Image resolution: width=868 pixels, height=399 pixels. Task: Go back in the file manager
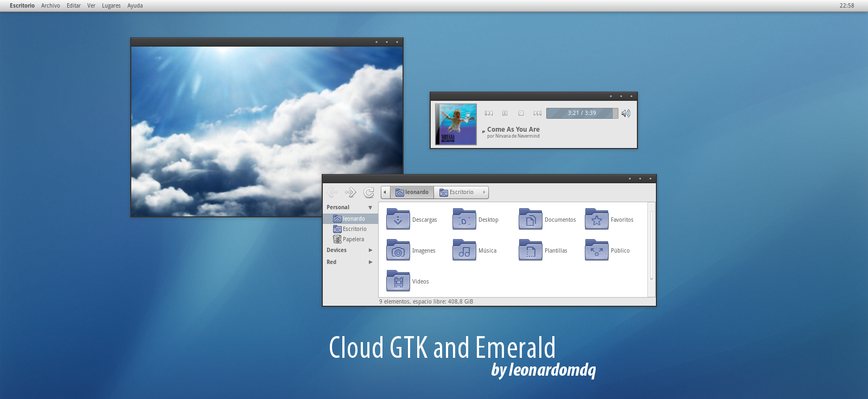(x=332, y=192)
